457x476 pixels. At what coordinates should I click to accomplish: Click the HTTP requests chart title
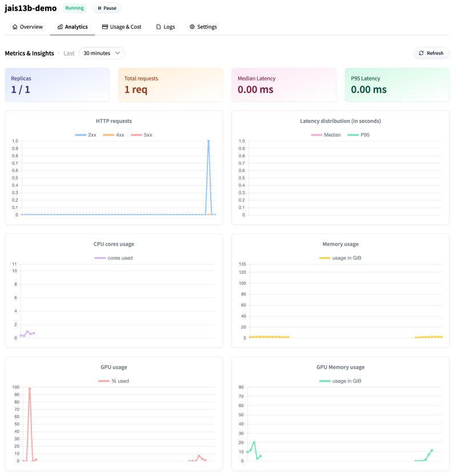pos(114,121)
